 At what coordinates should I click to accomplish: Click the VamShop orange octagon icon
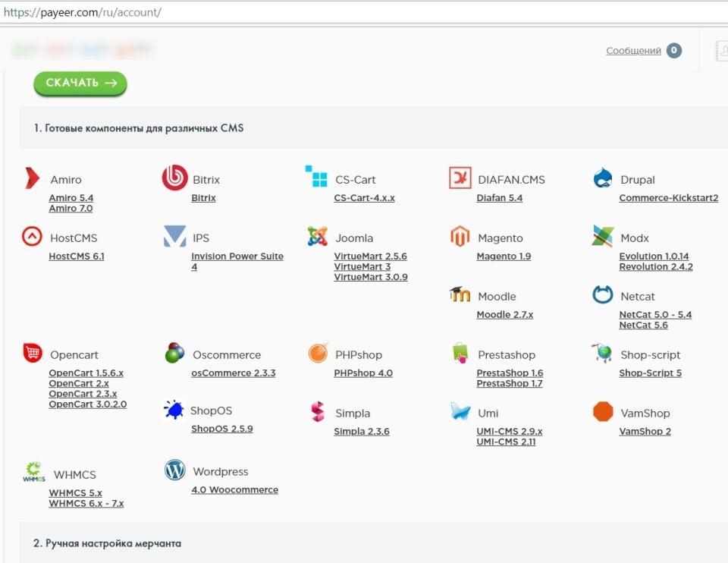pos(603,412)
